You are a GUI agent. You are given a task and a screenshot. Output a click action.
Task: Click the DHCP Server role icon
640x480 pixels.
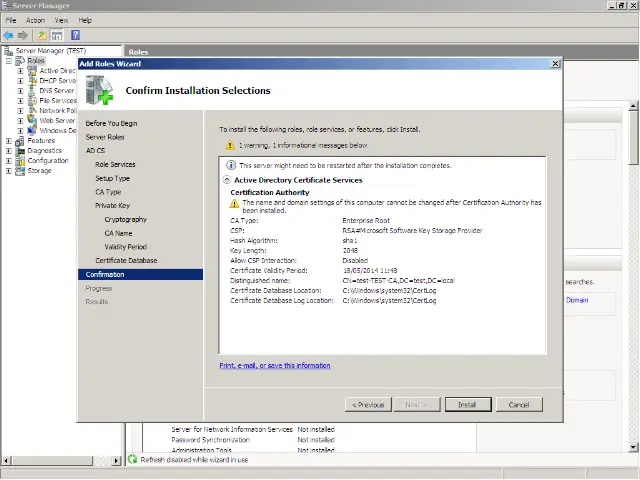[32, 80]
